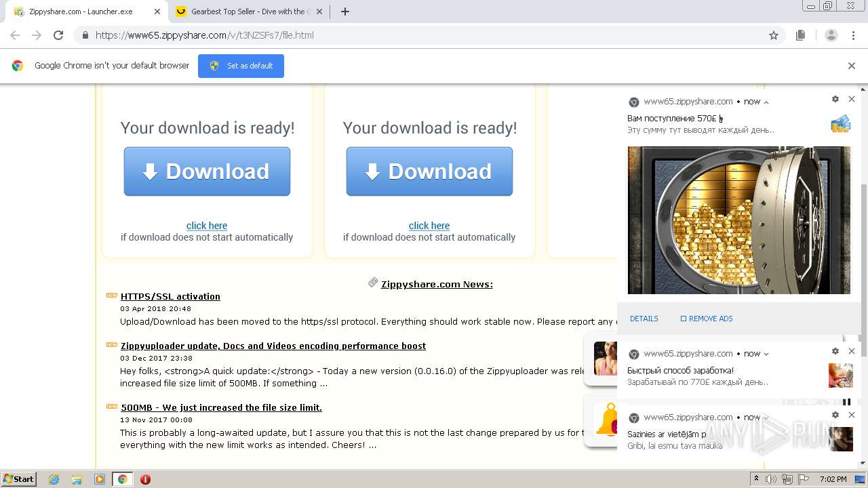Open Windows Explorer from the taskbar
Viewport: 868px width, 488px height.
77,479
